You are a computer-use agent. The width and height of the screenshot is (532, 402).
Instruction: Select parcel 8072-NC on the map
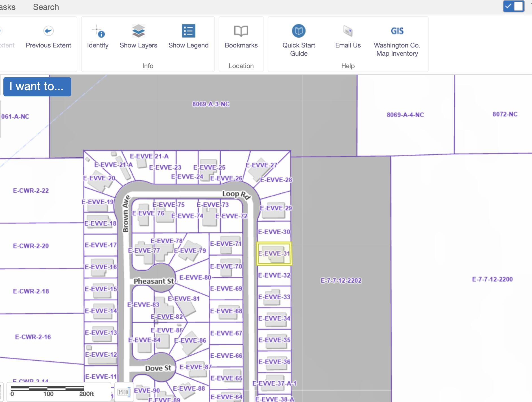[505, 114]
